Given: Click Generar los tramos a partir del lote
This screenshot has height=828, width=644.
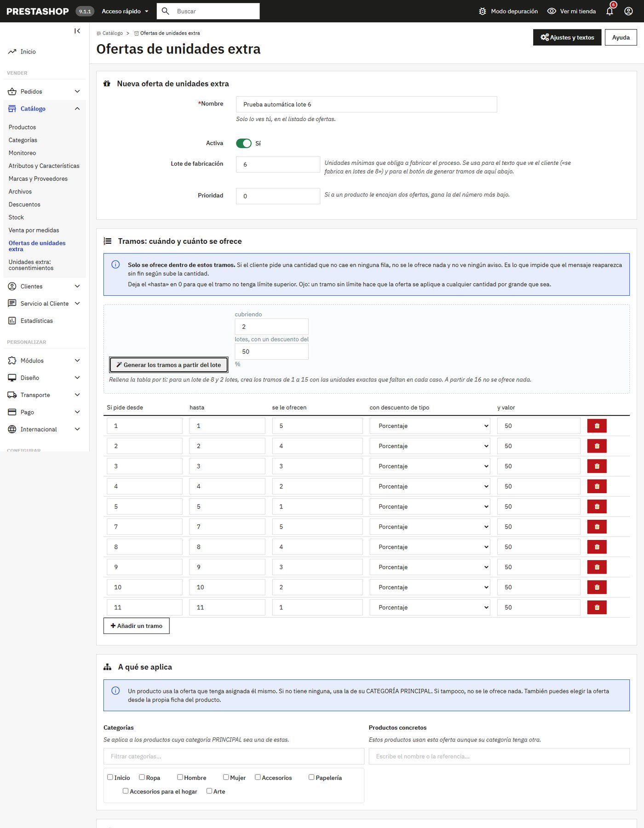Looking at the screenshot, I should [169, 365].
